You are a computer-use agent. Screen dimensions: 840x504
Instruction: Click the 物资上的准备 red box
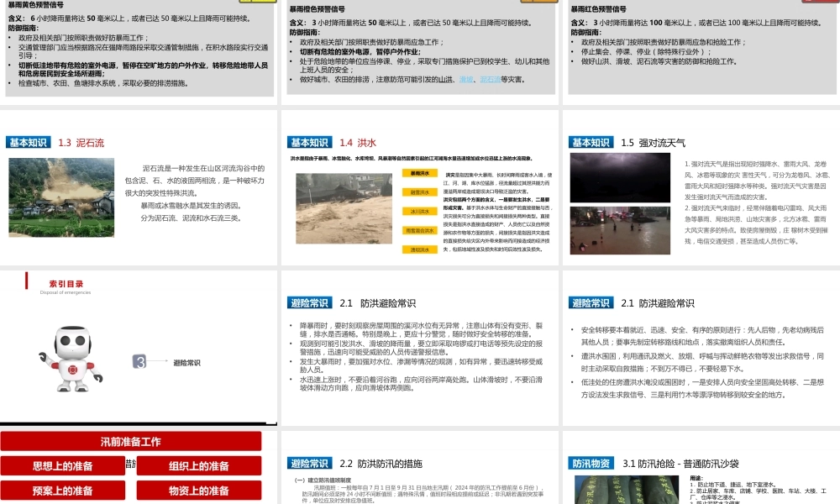199,491
